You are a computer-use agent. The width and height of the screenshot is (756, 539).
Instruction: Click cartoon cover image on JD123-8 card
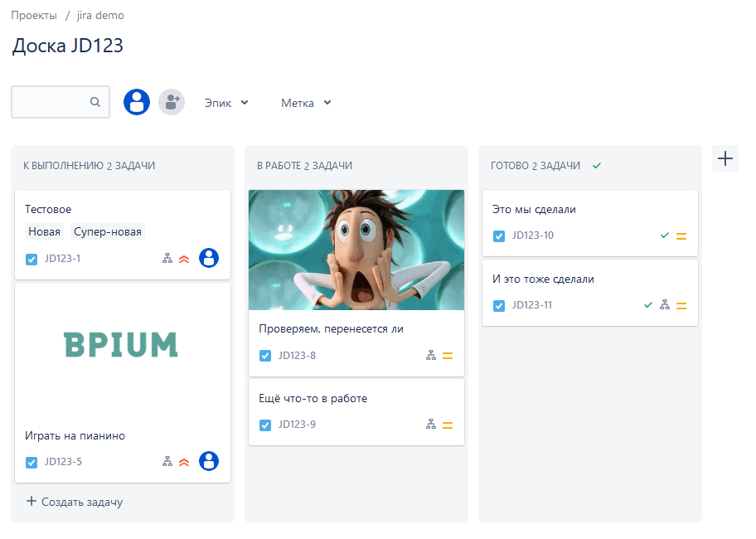(356, 250)
